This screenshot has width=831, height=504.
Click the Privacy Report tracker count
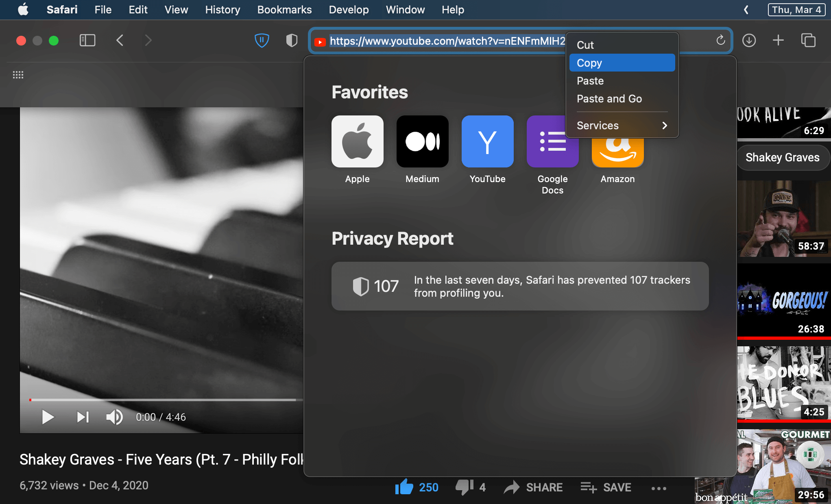(x=386, y=286)
